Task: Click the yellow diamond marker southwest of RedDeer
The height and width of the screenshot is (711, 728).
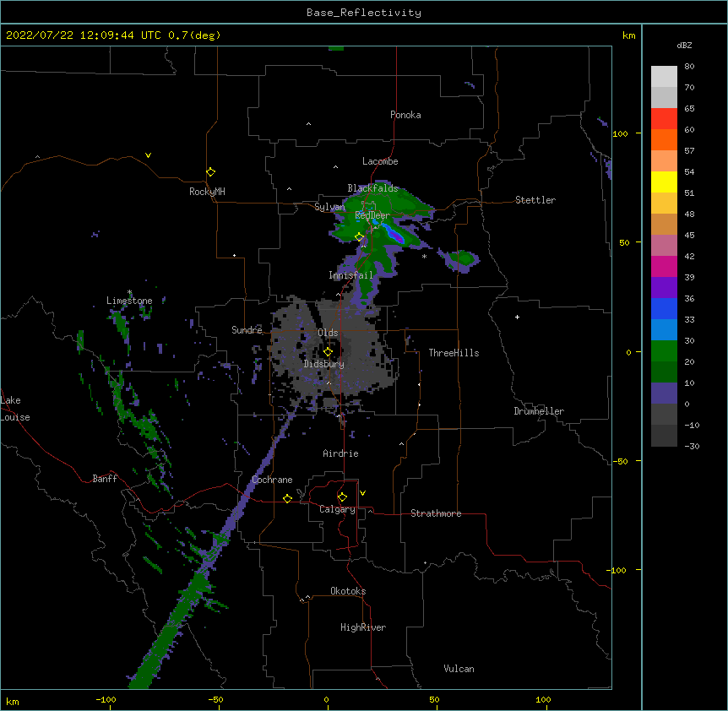Action: [359, 236]
